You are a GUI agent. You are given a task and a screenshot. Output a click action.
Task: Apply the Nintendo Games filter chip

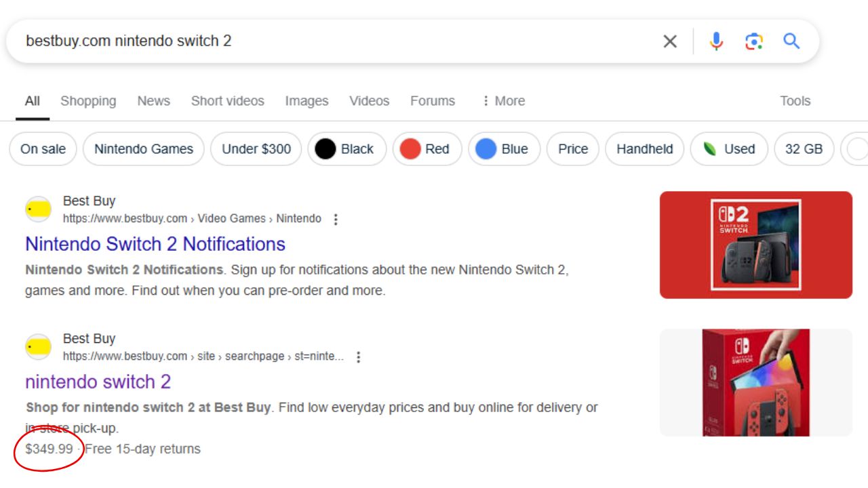144,149
